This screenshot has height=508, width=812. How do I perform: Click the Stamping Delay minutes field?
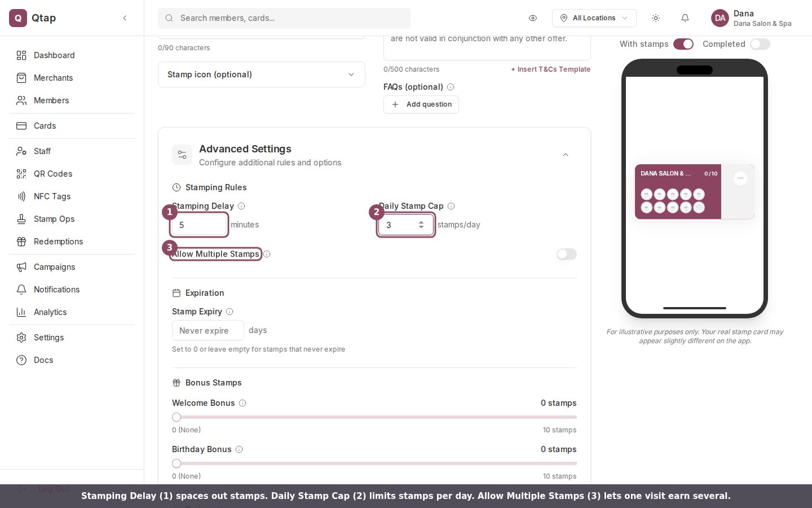click(199, 225)
